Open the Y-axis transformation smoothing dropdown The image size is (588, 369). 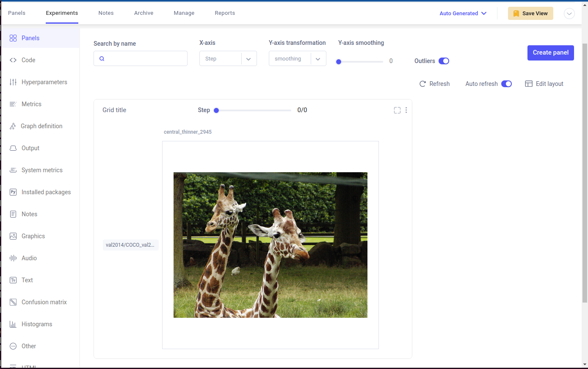click(x=297, y=58)
